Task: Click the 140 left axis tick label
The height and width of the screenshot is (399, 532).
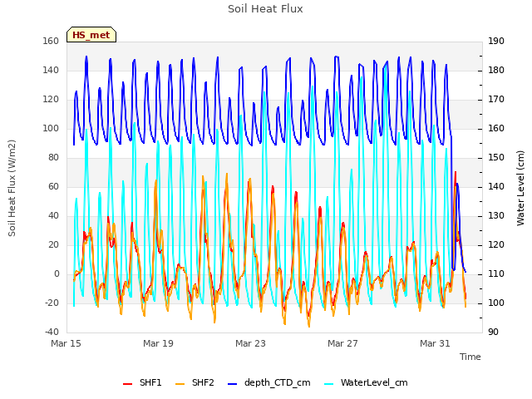Action: [x=51, y=71]
